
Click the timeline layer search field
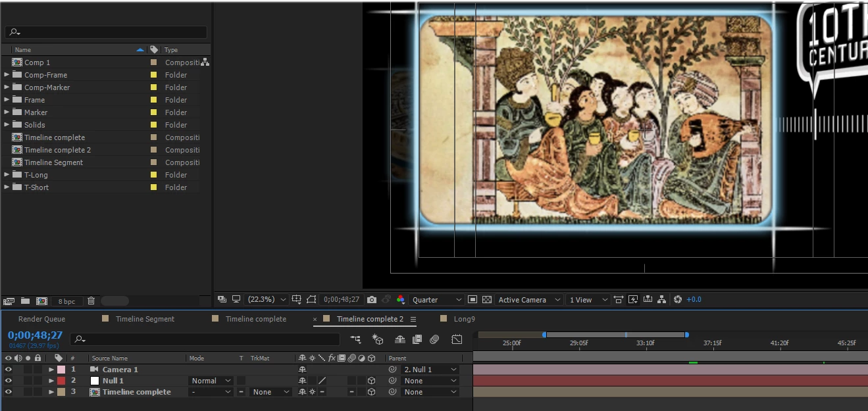tap(205, 339)
